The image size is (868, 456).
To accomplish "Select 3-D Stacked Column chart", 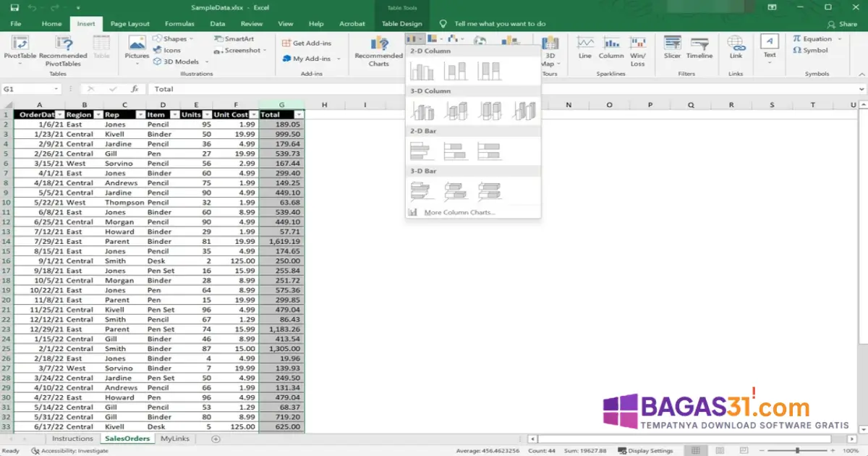I will (x=456, y=111).
